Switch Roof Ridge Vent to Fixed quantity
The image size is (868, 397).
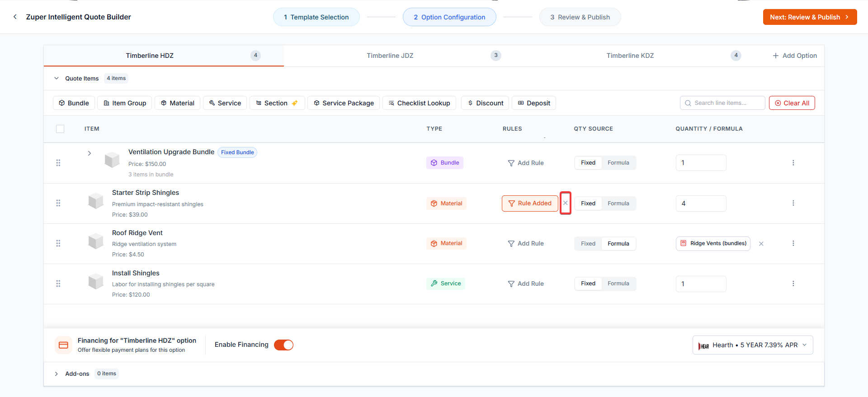tap(588, 244)
